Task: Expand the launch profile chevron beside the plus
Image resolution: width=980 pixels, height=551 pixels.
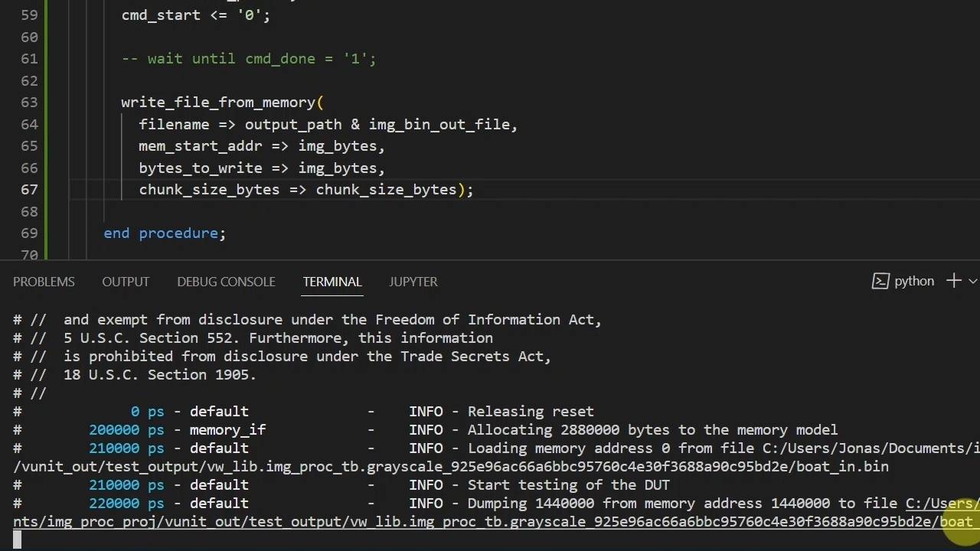Action: (x=973, y=282)
